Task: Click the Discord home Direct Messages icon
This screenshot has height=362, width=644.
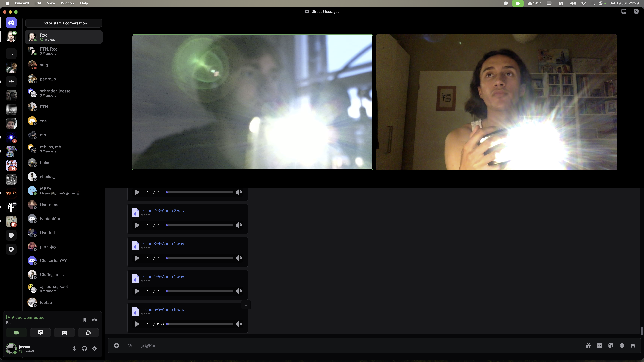Action: [11, 23]
